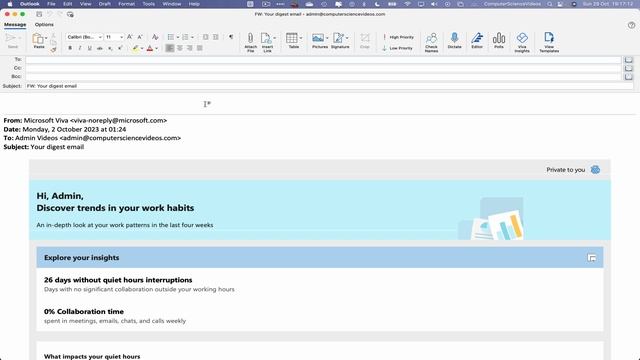
Task: Increase font size with the larger A
Action: pos(130,37)
